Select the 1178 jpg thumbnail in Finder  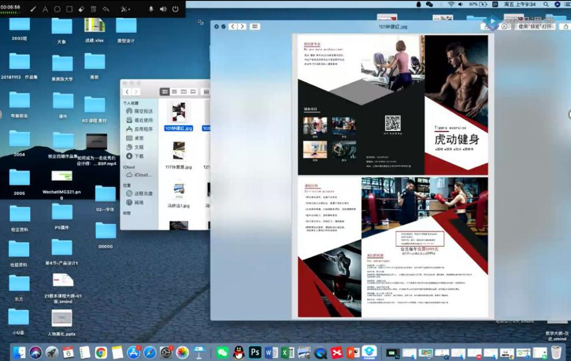tap(179, 150)
